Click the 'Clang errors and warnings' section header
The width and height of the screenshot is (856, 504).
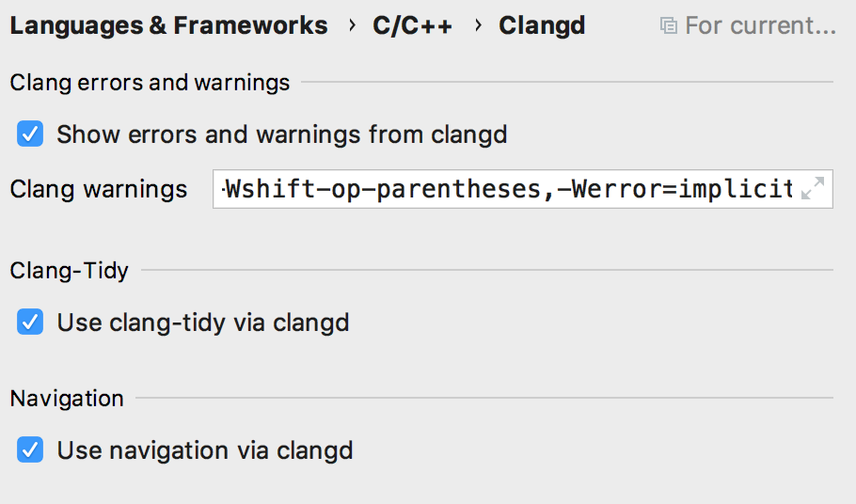click(150, 83)
